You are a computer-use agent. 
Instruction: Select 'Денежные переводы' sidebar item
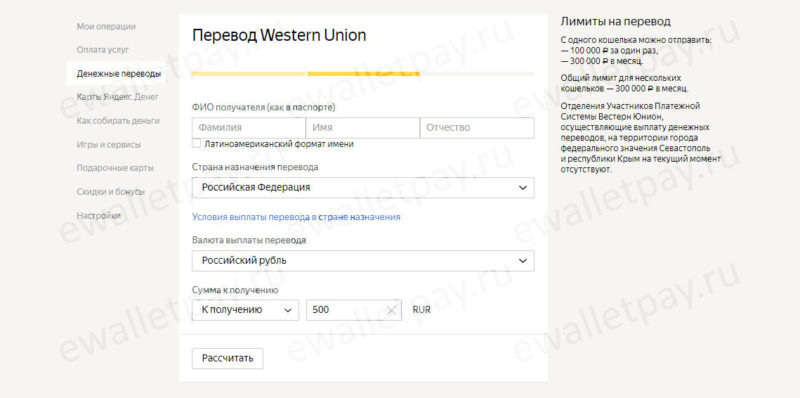pos(118,74)
